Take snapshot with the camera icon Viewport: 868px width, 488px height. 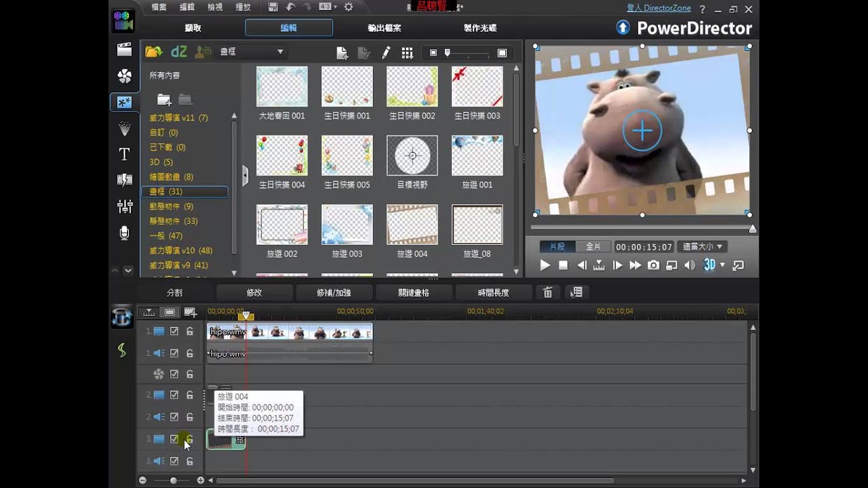[x=653, y=265]
